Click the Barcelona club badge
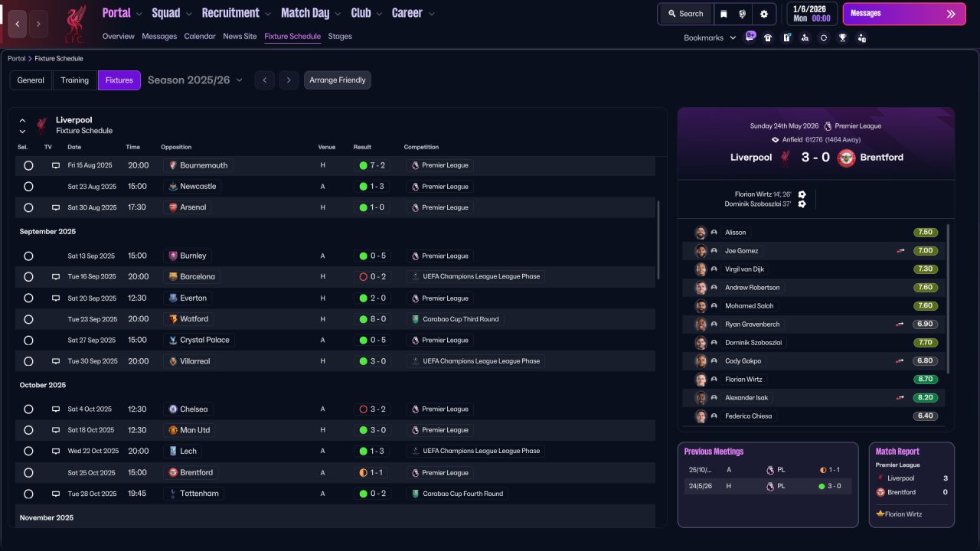 [x=172, y=277]
